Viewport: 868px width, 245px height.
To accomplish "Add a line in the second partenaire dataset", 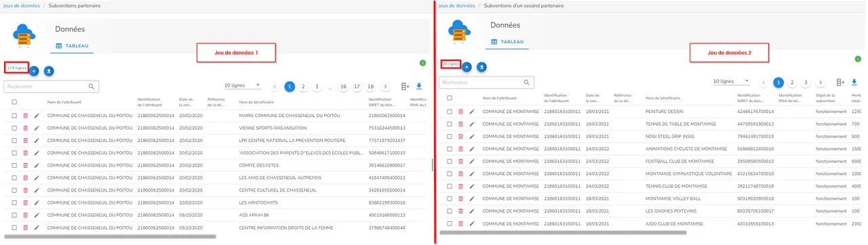I will [x=467, y=67].
